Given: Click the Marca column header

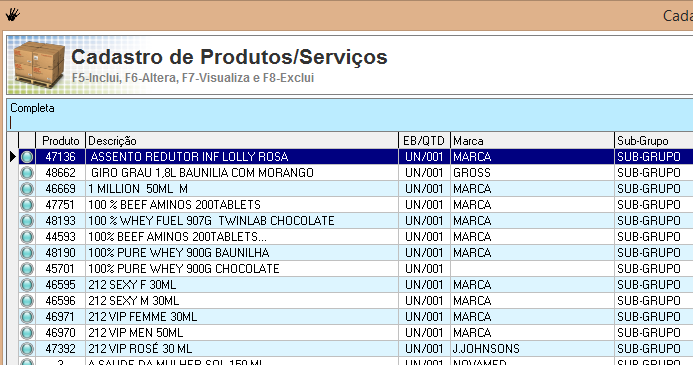Looking at the screenshot, I should coord(533,141).
